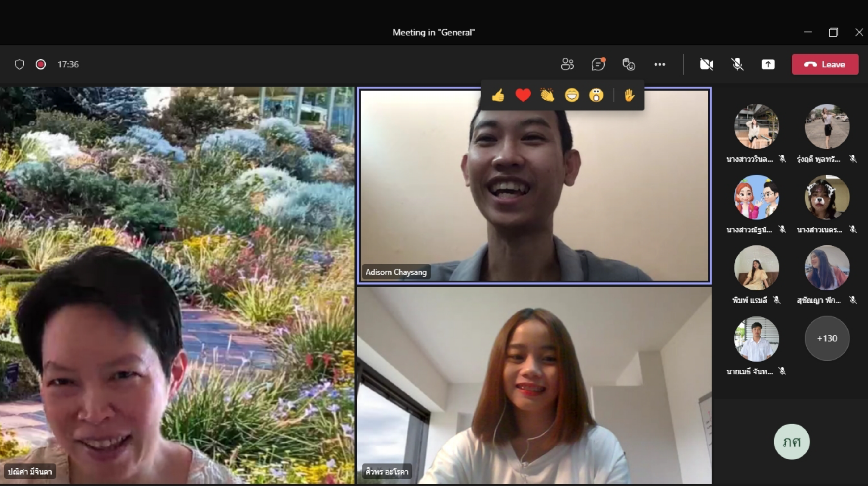
Task: Restore down the meeting window
Action: [834, 32]
